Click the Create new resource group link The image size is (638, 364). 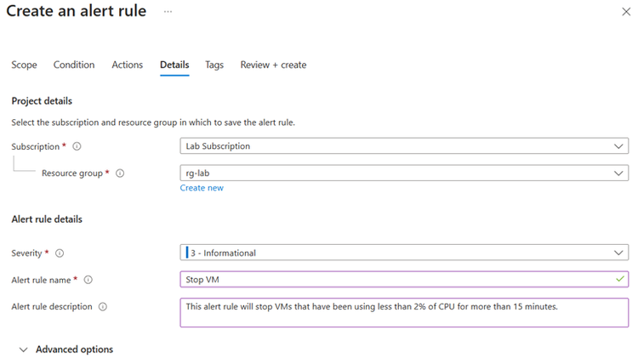[x=202, y=188]
